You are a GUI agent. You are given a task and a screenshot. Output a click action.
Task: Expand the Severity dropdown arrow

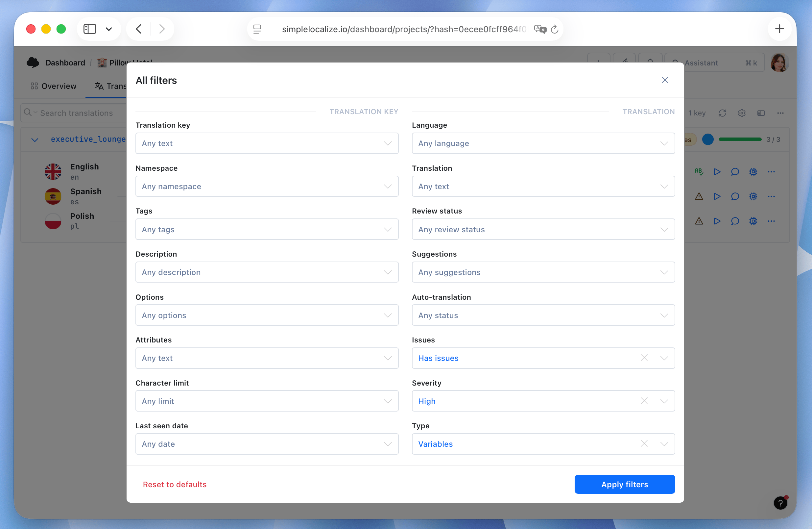click(664, 401)
